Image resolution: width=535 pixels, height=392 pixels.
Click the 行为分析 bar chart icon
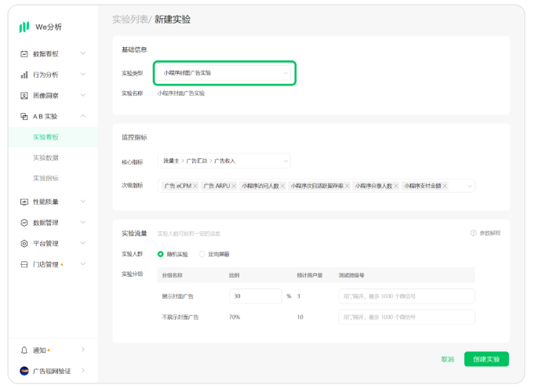coord(24,74)
